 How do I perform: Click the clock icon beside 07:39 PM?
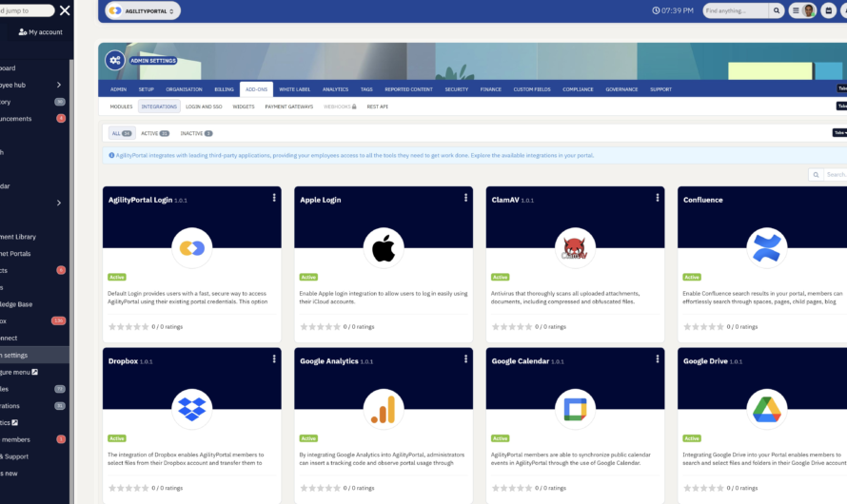pyautogui.click(x=656, y=10)
